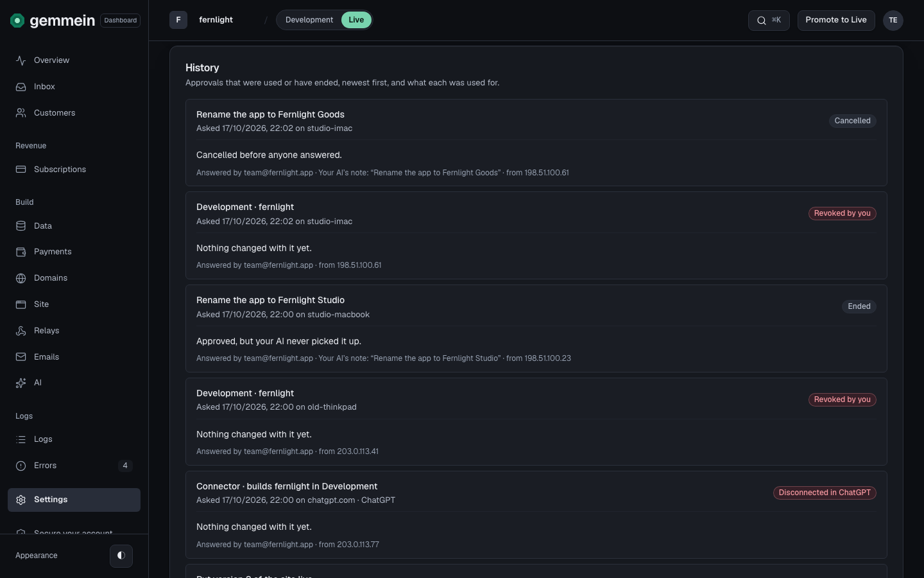Select the Data database icon
Viewport: 924px width, 578px height.
click(21, 226)
